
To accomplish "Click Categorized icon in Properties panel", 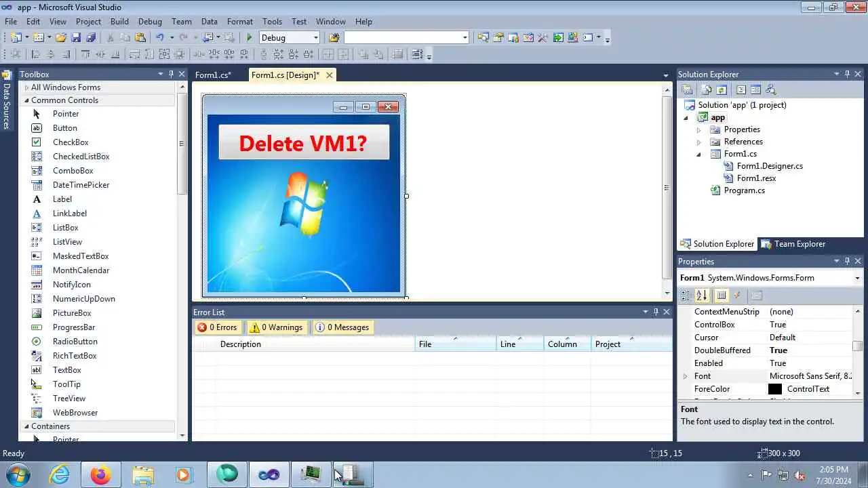I will point(686,296).
